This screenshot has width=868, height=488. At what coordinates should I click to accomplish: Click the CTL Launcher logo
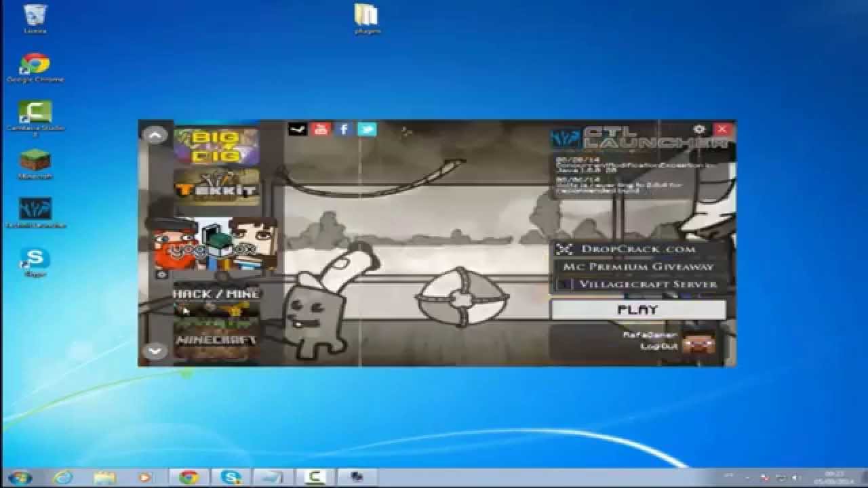click(x=639, y=138)
